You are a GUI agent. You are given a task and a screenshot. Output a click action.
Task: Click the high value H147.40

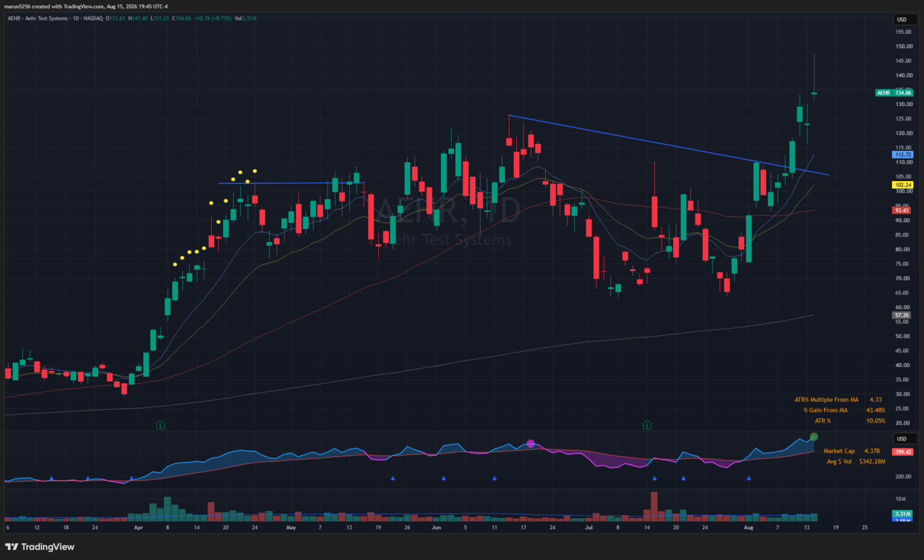coord(138,18)
